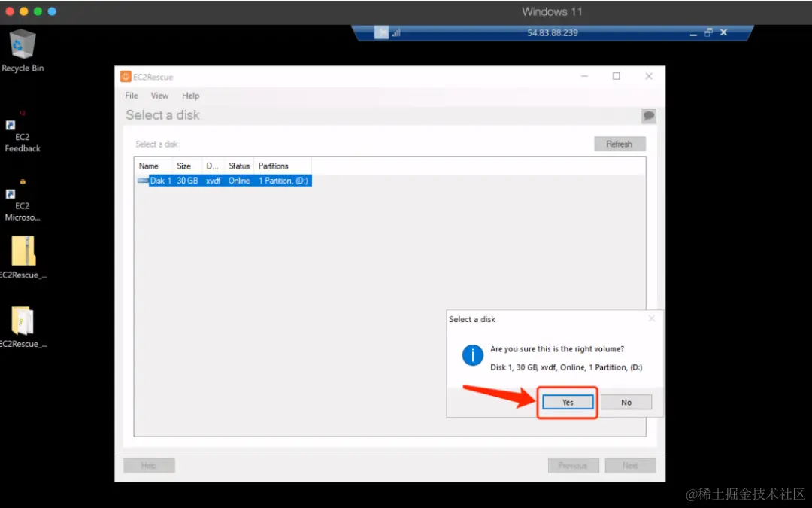Click the macOS red close window button
The height and width of the screenshot is (508, 812).
pos(9,11)
